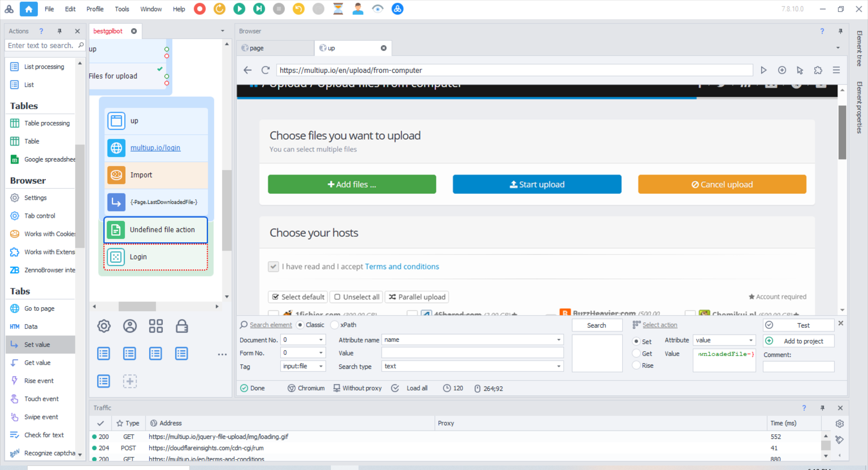Start recording with the red record icon
Viewport: 868px width, 470px height.
[x=200, y=9]
